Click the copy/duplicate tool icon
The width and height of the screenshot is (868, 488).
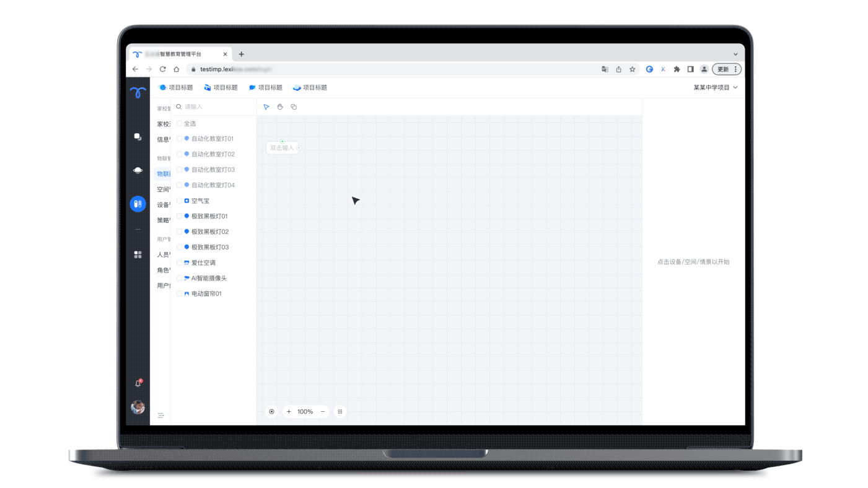pos(294,107)
